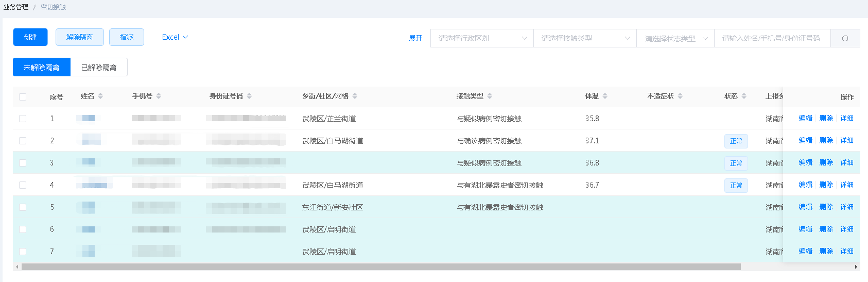This screenshot has height=282, width=868.
Task: Sort by 手机号 column arrows
Action: point(159,96)
